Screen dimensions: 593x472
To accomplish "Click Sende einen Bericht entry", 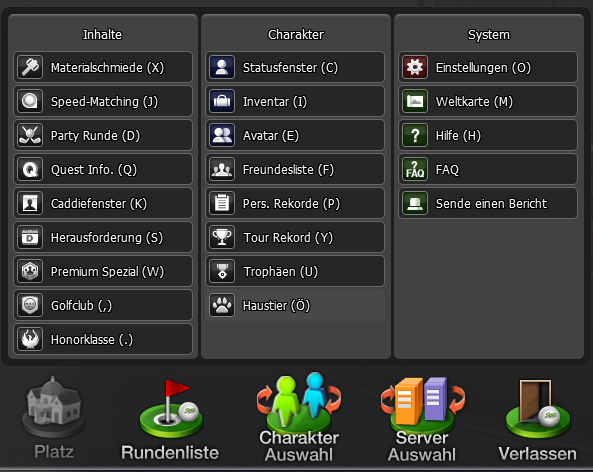I will 488,203.
